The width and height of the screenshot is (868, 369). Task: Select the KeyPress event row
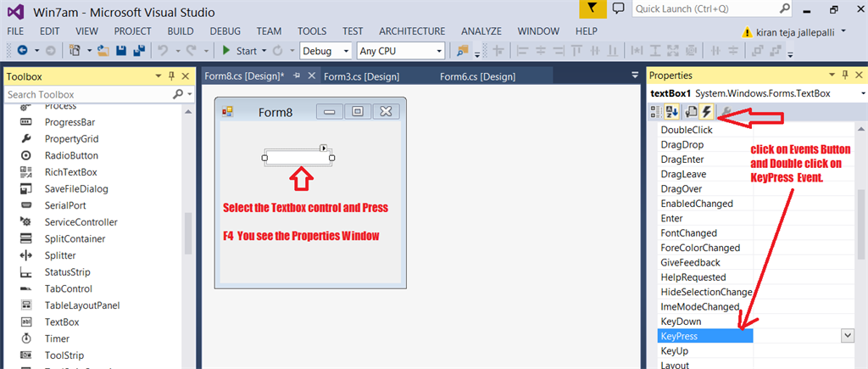pyautogui.click(x=755, y=336)
